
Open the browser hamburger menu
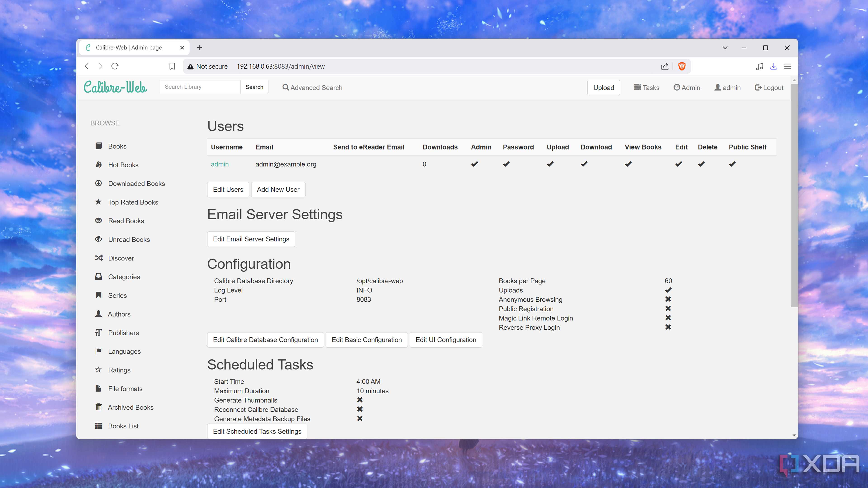tap(788, 66)
